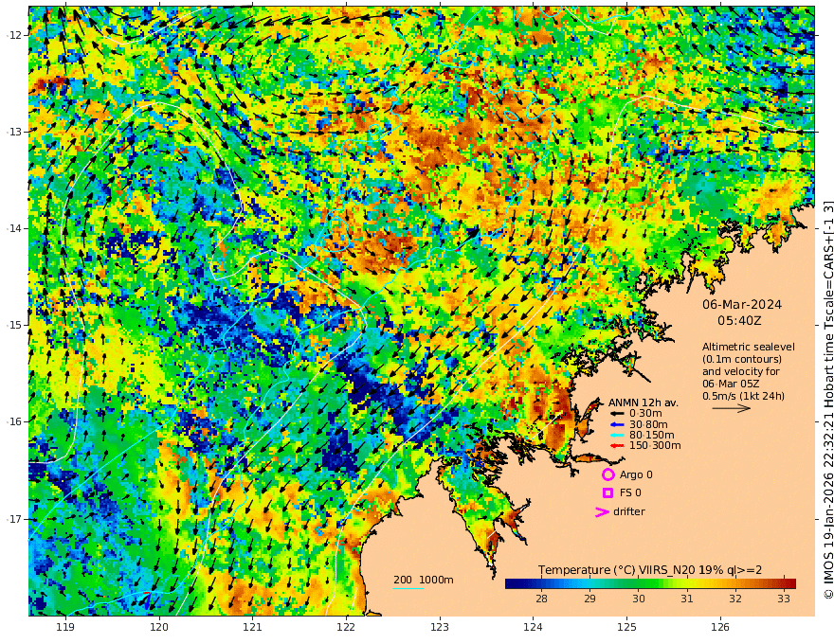The width and height of the screenshot is (834, 644).
Task: Click the 'ANMN 12h av.' legend heading
Action: pos(644,402)
